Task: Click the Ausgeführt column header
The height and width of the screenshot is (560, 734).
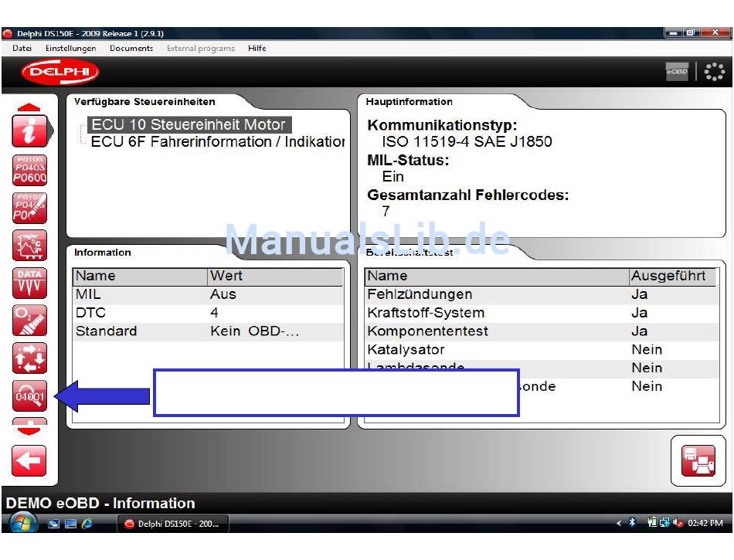Action: [671, 276]
